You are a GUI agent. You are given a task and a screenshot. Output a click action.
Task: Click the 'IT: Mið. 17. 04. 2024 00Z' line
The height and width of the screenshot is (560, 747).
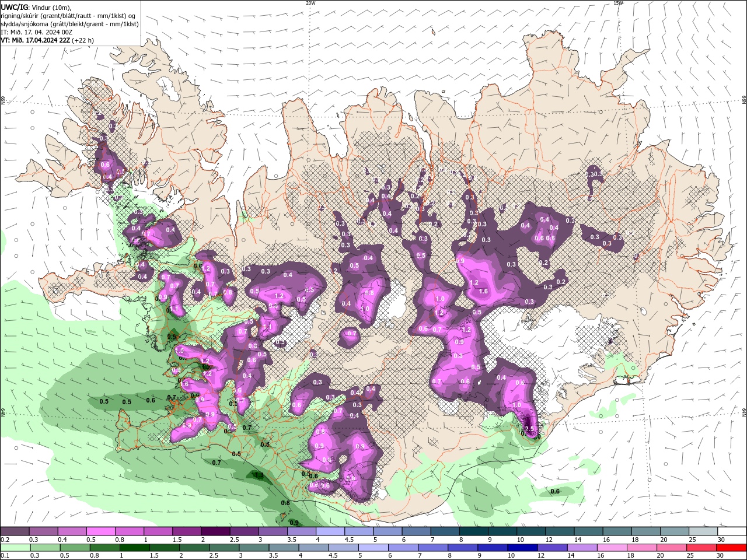coord(37,32)
